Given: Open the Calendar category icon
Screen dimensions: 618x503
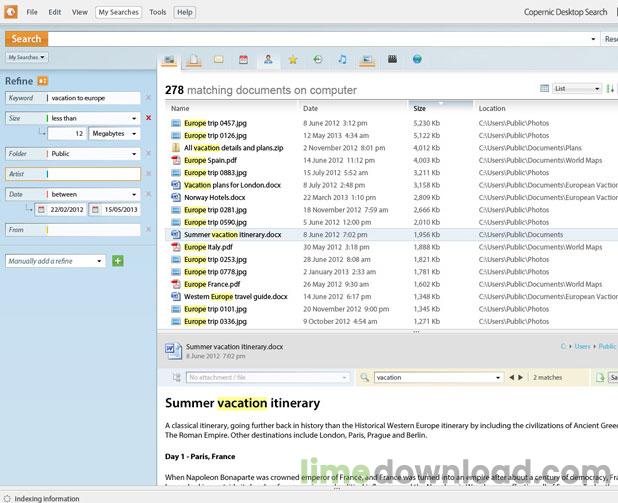Looking at the screenshot, I should pyautogui.click(x=243, y=60).
